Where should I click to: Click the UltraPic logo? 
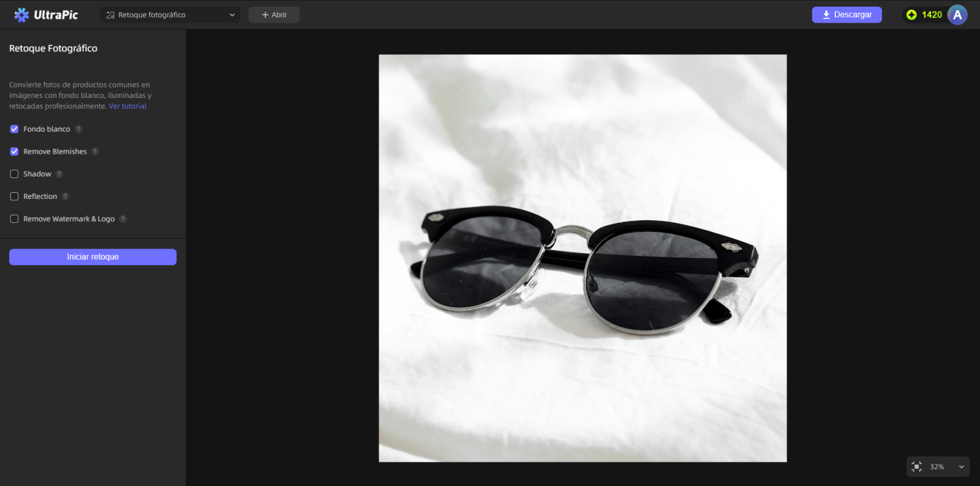coord(46,15)
